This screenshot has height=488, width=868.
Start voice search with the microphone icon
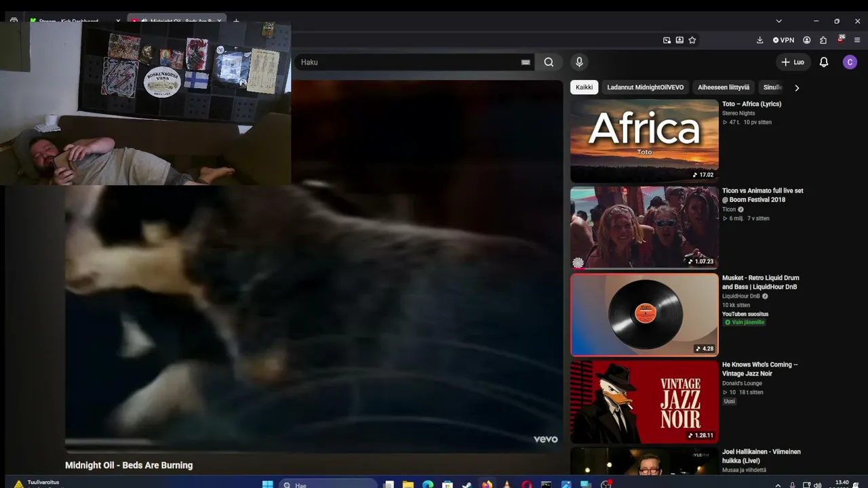(x=579, y=62)
